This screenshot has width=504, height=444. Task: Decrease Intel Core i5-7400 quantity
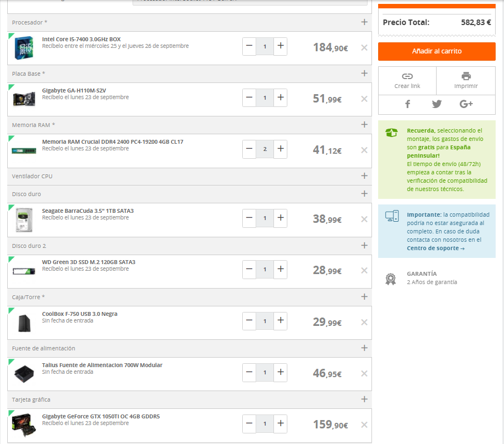pos(249,46)
